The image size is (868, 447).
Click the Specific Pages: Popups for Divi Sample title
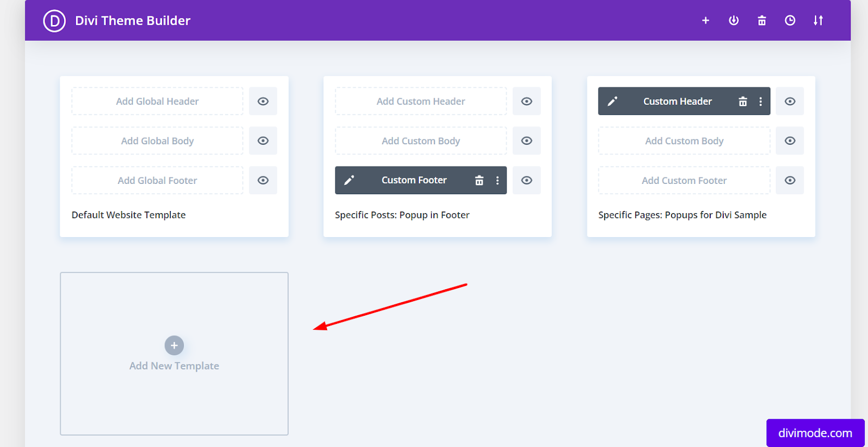682,215
